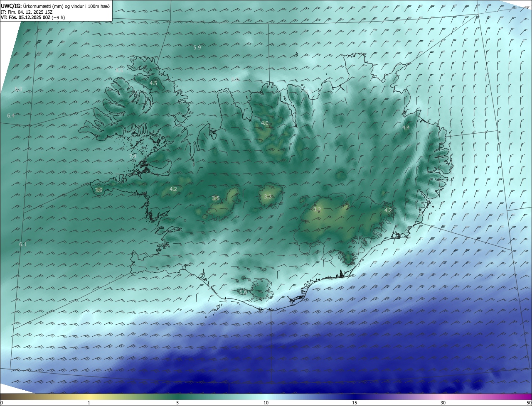Click the 3.5 value on Langjökull glacier

216,198
